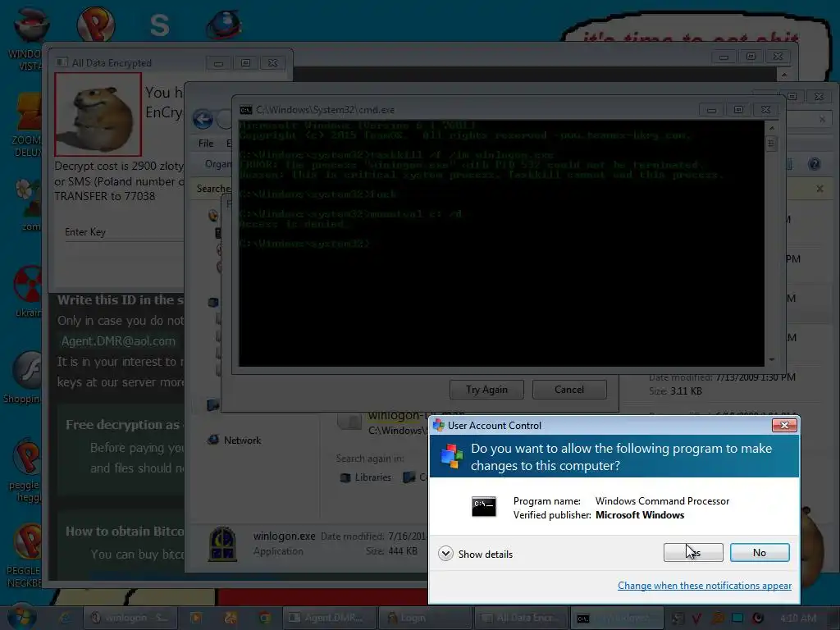Click the taskbar clock showing 4:10 AM
The height and width of the screenshot is (630, 840).
click(x=798, y=618)
